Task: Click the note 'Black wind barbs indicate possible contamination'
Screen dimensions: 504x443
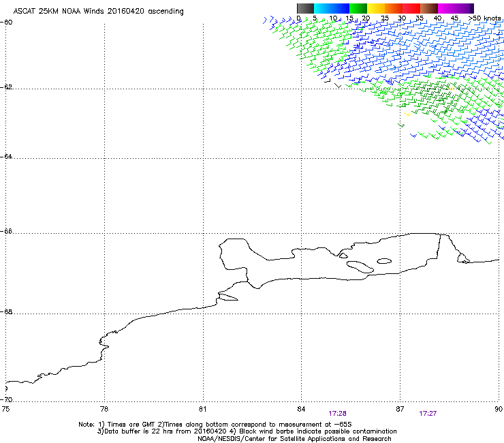Action: [x=318, y=431]
